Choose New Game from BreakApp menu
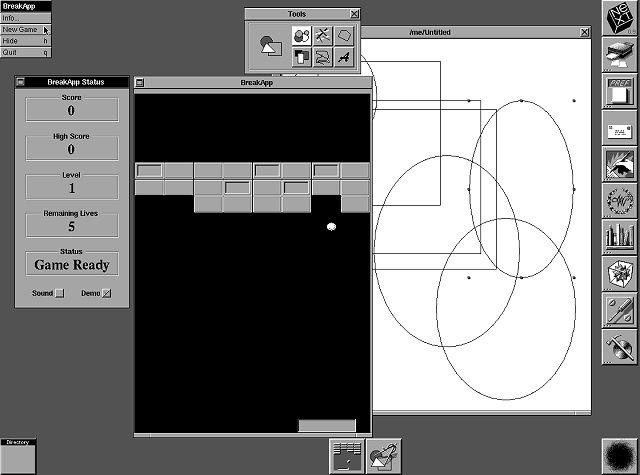The width and height of the screenshot is (640, 475). [x=26, y=29]
